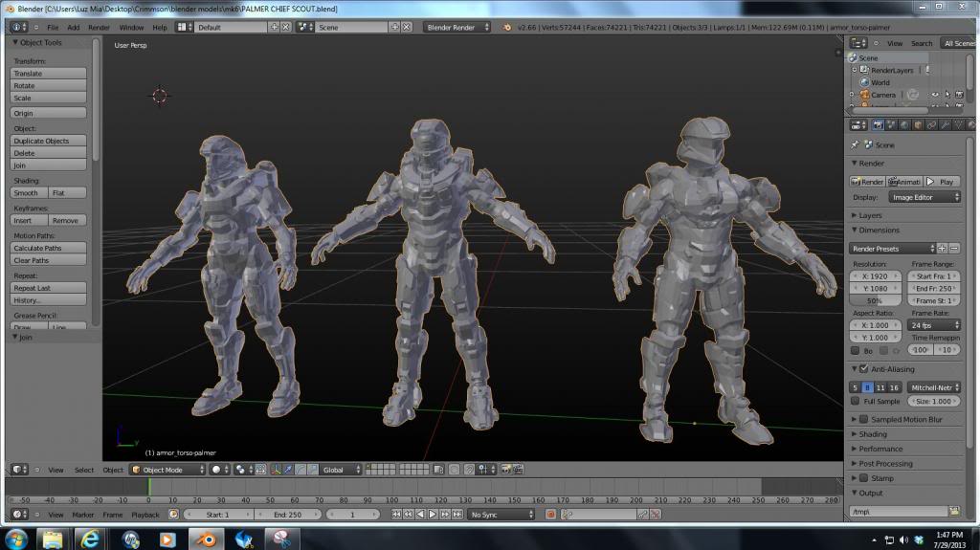The image size is (980, 550).
Task: Enable the Stamp checkbox
Action: pyautogui.click(x=864, y=478)
